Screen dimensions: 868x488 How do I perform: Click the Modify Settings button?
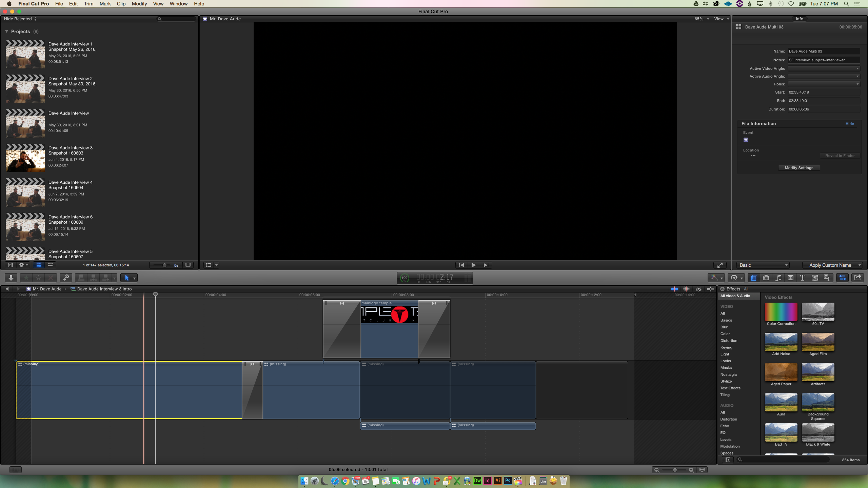799,168
